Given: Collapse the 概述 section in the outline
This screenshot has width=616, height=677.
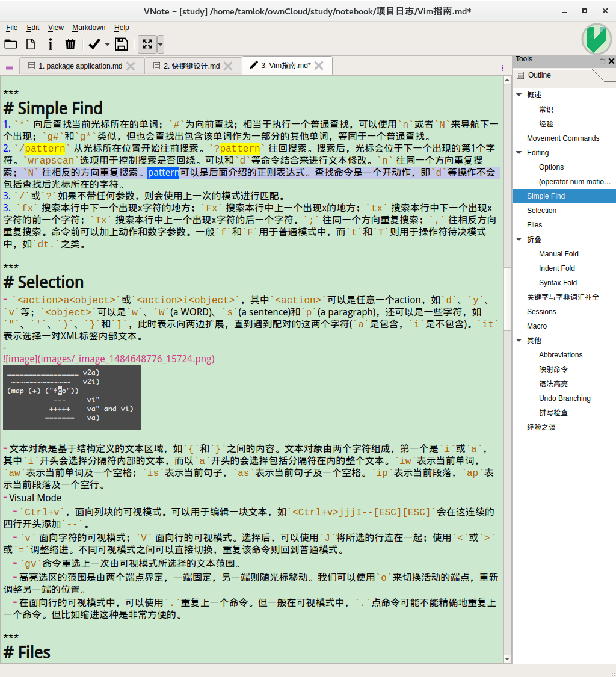Looking at the screenshot, I should click(519, 94).
